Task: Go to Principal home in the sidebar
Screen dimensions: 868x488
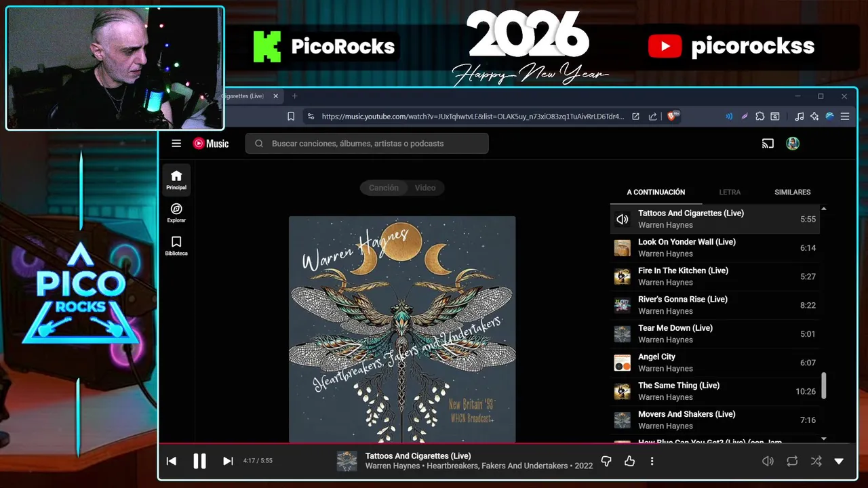Action: (x=176, y=180)
